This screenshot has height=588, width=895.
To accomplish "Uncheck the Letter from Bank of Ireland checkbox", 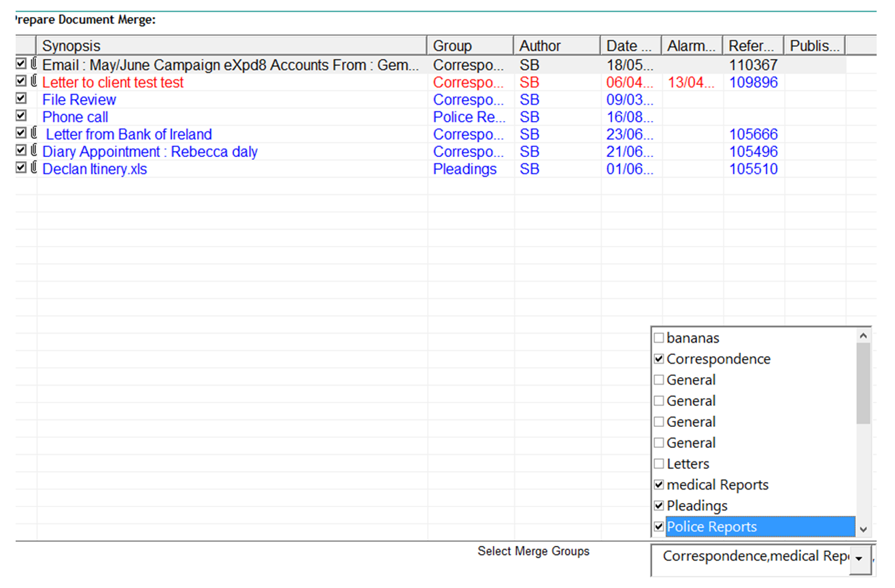I will point(21,133).
